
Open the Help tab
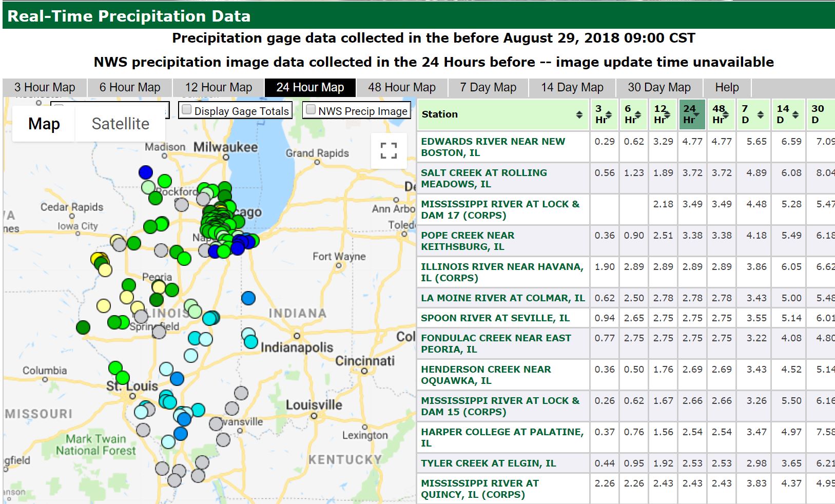tap(726, 88)
